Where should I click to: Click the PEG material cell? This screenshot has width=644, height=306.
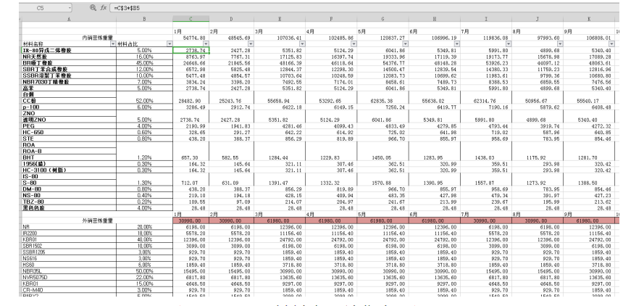click(69, 126)
